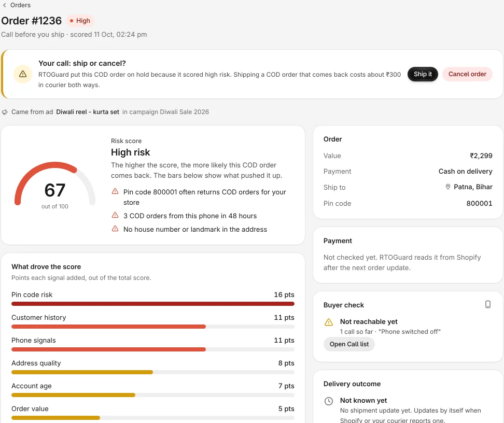Click the Patna, Bihar ship-to text
This screenshot has height=423, width=504.
point(473,187)
